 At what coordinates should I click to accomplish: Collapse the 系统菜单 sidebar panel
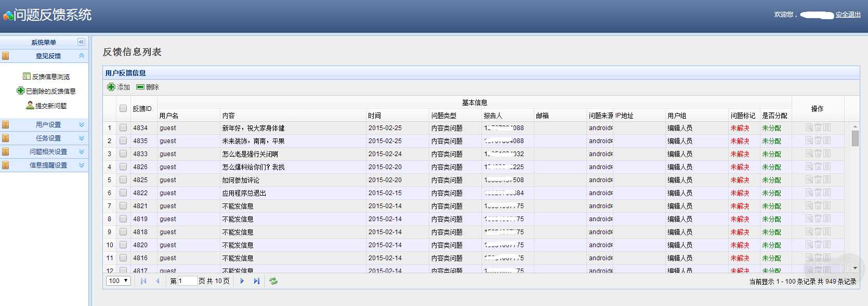81,42
